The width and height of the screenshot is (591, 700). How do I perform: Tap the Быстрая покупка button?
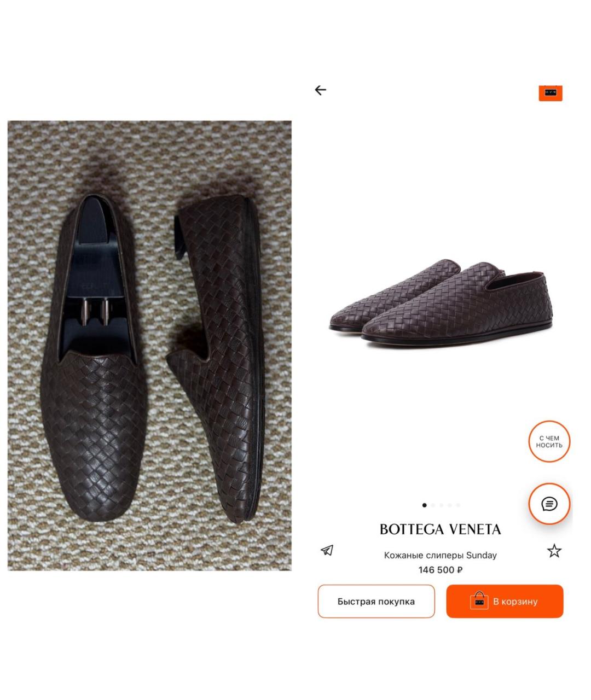point(376,600)
